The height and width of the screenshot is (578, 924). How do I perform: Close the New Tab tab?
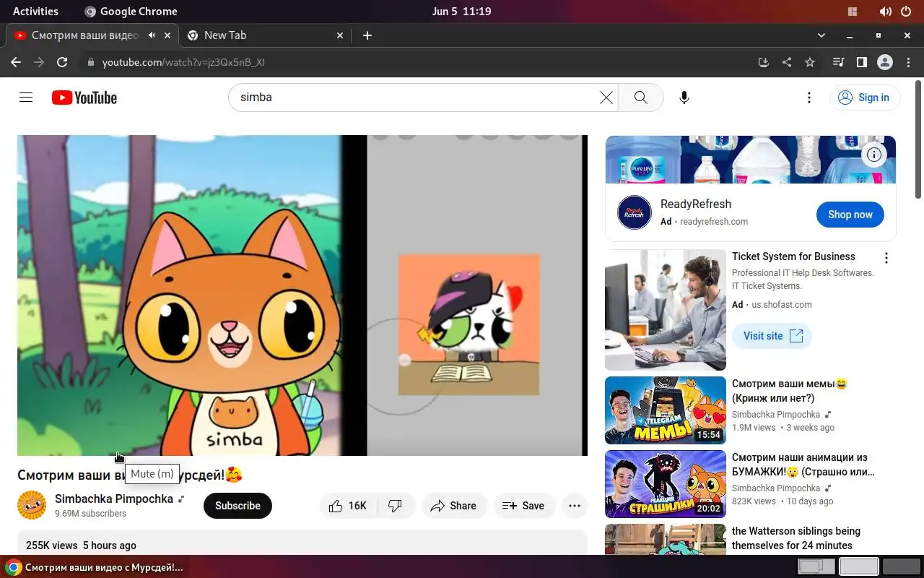341,35
